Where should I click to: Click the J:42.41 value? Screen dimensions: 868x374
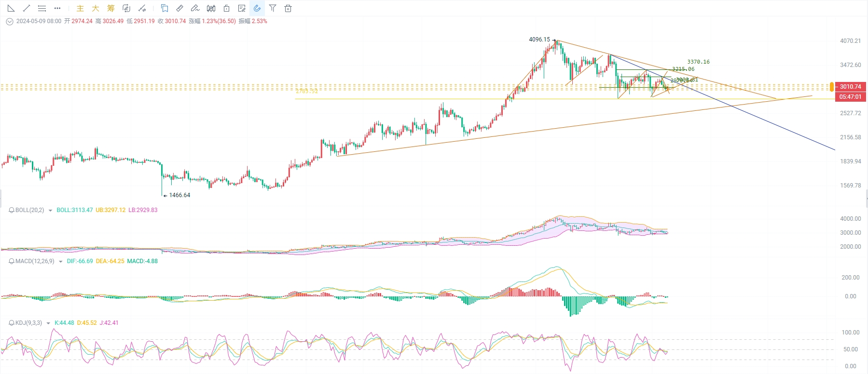pos(109,323)
